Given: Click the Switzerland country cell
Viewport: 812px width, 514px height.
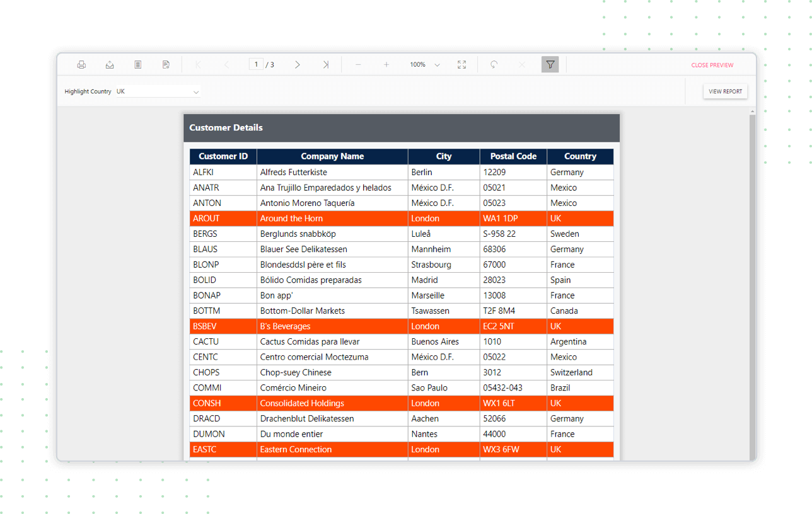Looking at the screenshot, I should [580, 372].
